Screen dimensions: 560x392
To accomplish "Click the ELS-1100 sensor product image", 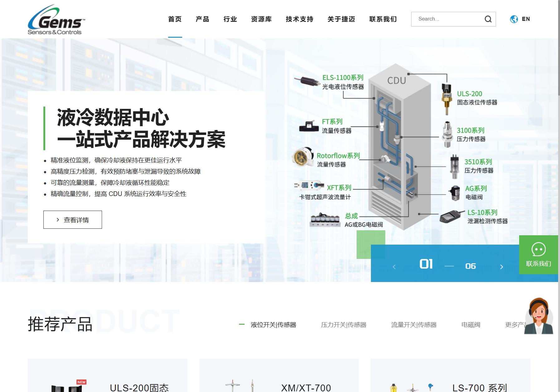I will 307,82.
